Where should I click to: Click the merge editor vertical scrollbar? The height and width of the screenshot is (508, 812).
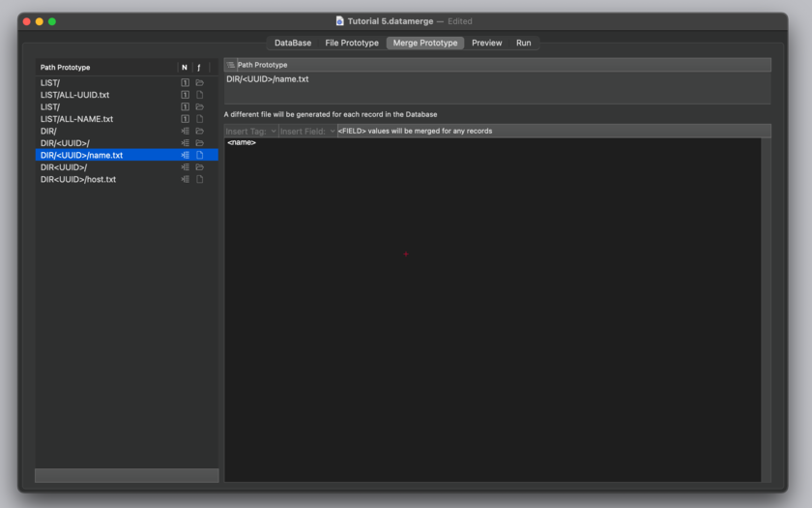[x=766, y=310]
